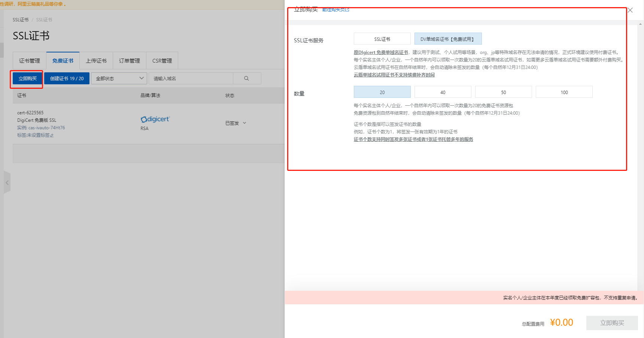Open the external purchase page link icon
This screenshot has height=338, width=644.
point(347,10)
